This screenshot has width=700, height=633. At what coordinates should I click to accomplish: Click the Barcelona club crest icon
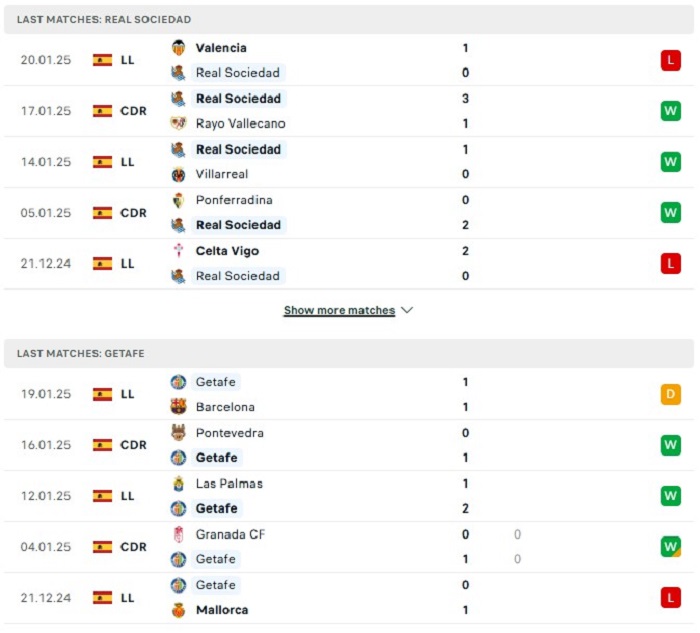coord(179,407)
